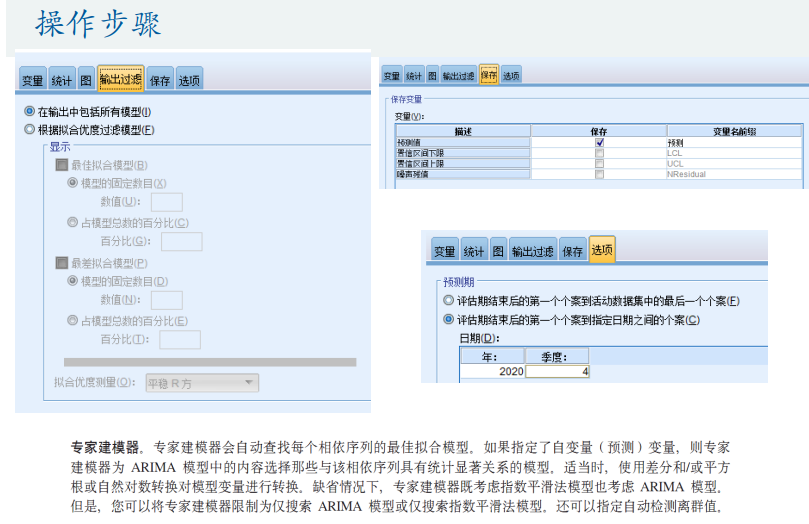809x524 pixels.
Task: Open highlighted 保存 tab in top-right dialog
Action: pos(489,75)
